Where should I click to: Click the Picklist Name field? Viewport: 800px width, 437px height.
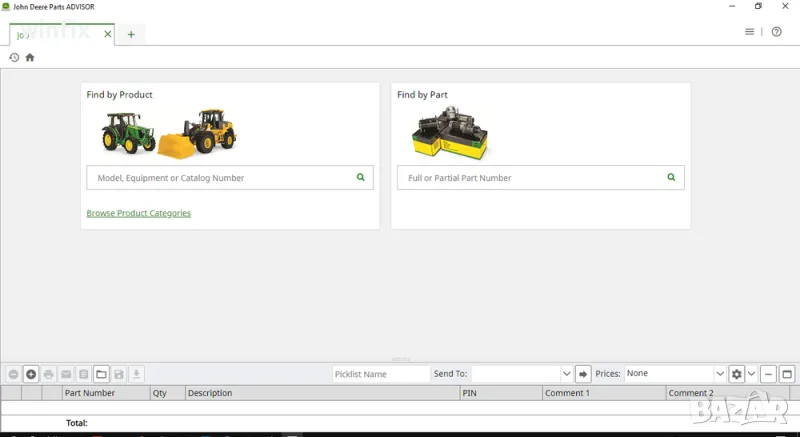click(380, 374)
